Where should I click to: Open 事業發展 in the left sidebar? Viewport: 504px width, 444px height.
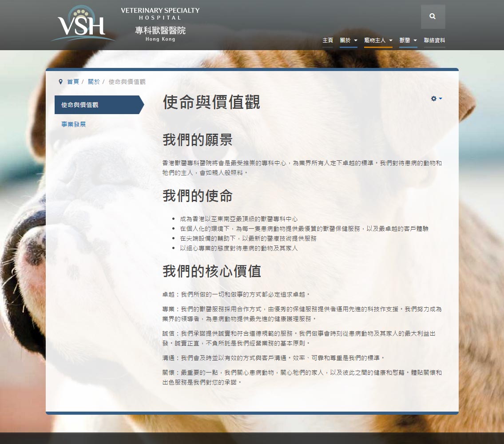click(74, 124)
